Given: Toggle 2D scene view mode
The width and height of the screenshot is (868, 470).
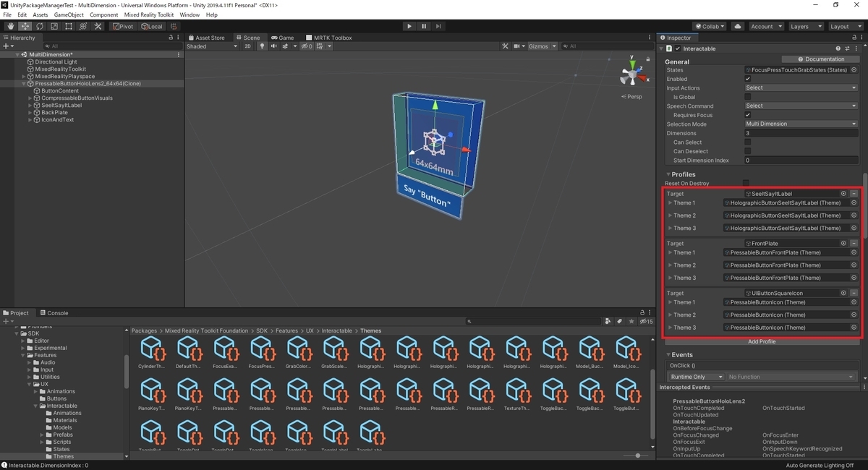Looking at the screenshot, I should pos(248,46).
